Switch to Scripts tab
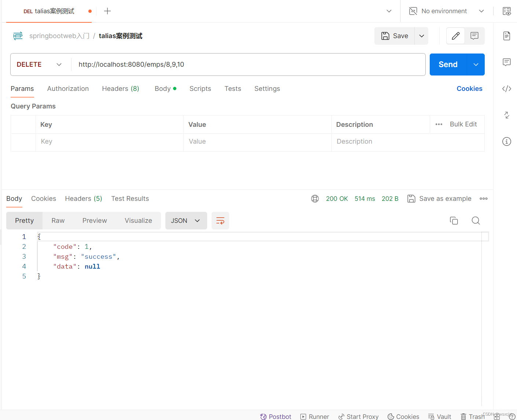The width and height of the screenshot is (517, 420). coord(200,89)
